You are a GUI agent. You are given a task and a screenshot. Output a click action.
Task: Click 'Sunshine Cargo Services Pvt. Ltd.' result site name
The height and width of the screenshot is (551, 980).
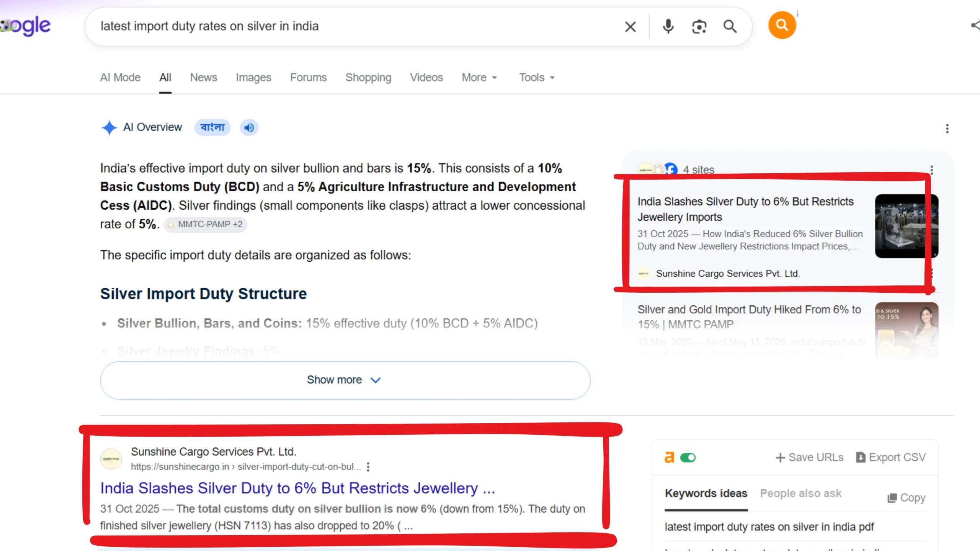click(x=214, y=452)
